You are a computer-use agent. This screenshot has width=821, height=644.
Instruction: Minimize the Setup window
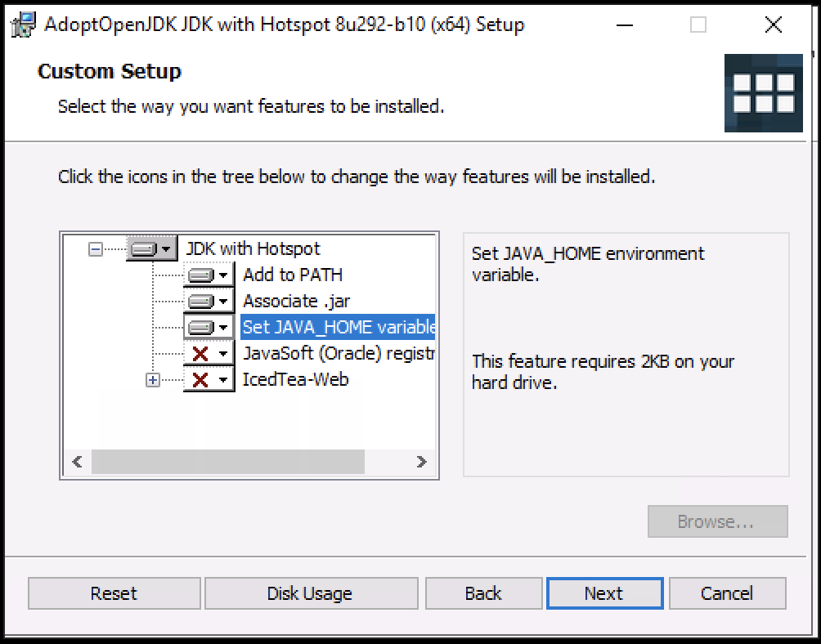coord(624,25)
